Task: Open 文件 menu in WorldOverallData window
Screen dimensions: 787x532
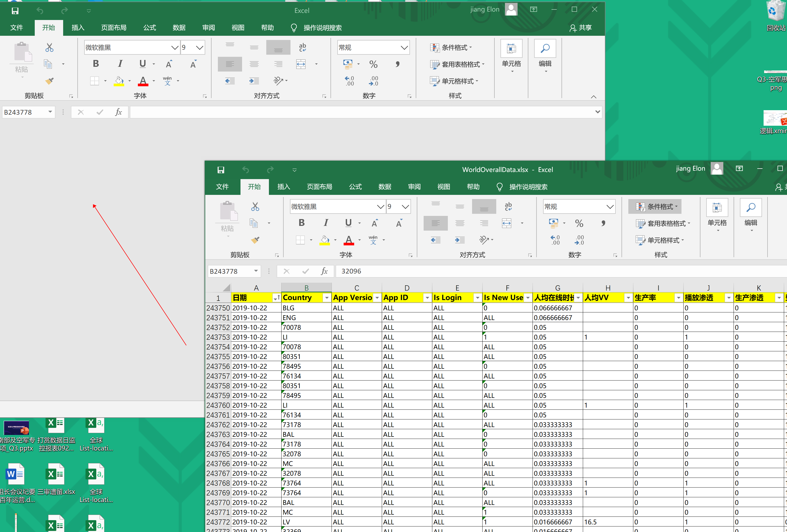Action: [x=222, y=187]
